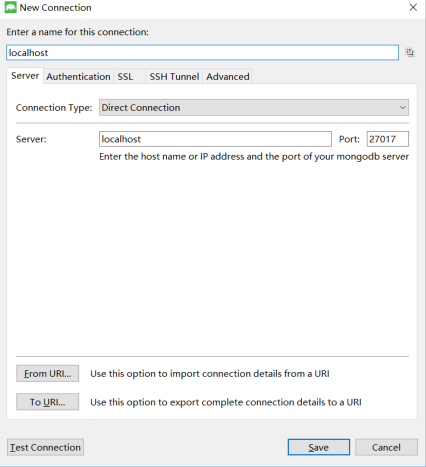Click the From URI... button
The image size is (426, 467).
pos(48,374)
